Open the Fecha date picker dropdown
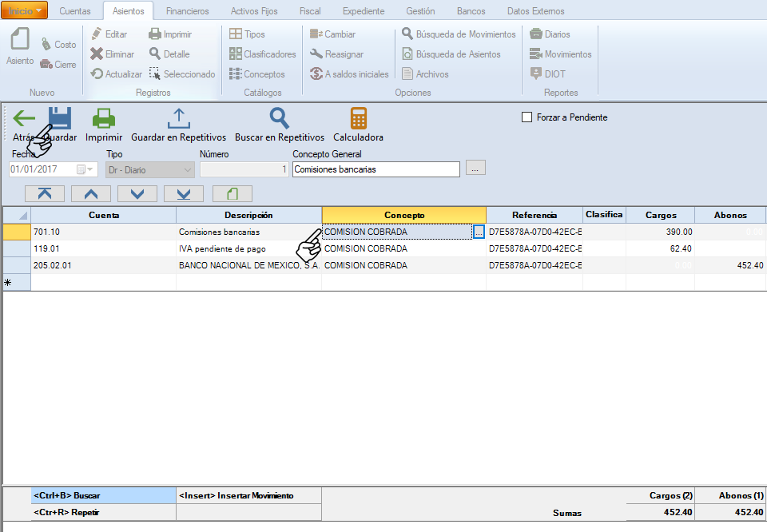The height and width of the screenshot is (532, 767). click(90, 169)
